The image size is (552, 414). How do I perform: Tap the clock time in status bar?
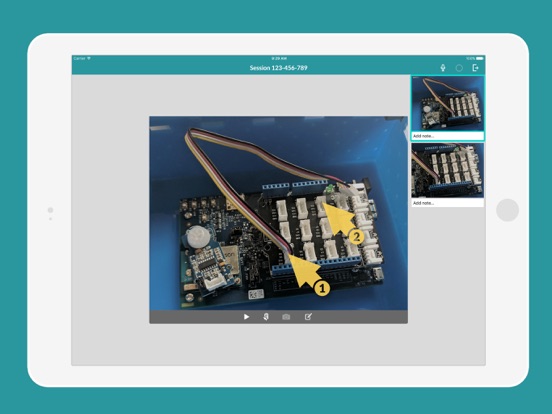(x=279, y=58)
